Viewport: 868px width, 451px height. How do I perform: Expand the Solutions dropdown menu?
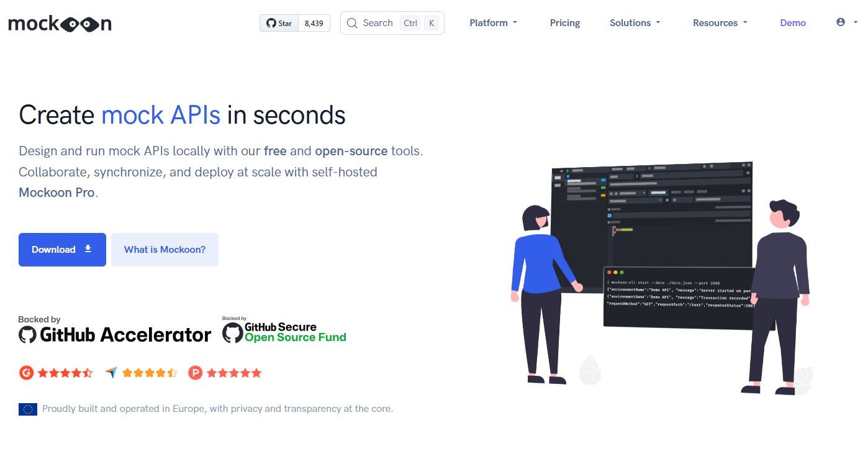(x=635, y=23)
